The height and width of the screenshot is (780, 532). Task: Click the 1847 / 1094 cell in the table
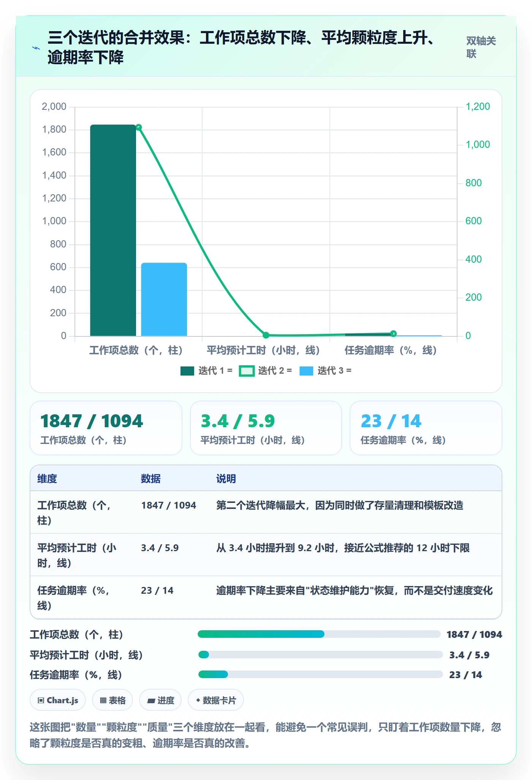tap(169, 505)
